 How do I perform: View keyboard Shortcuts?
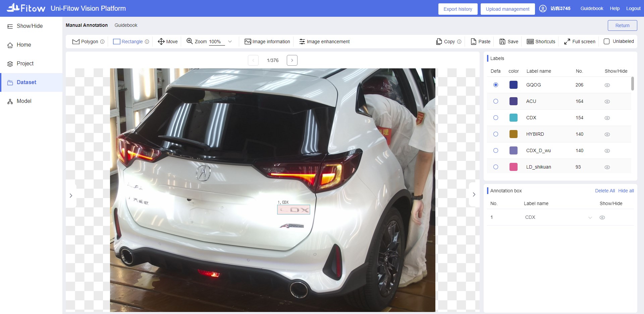(x=541, y=42)
